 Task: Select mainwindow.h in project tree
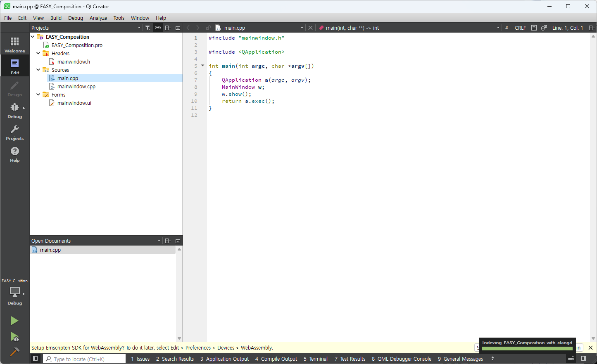pyautogui.click(x=74, y=61)
